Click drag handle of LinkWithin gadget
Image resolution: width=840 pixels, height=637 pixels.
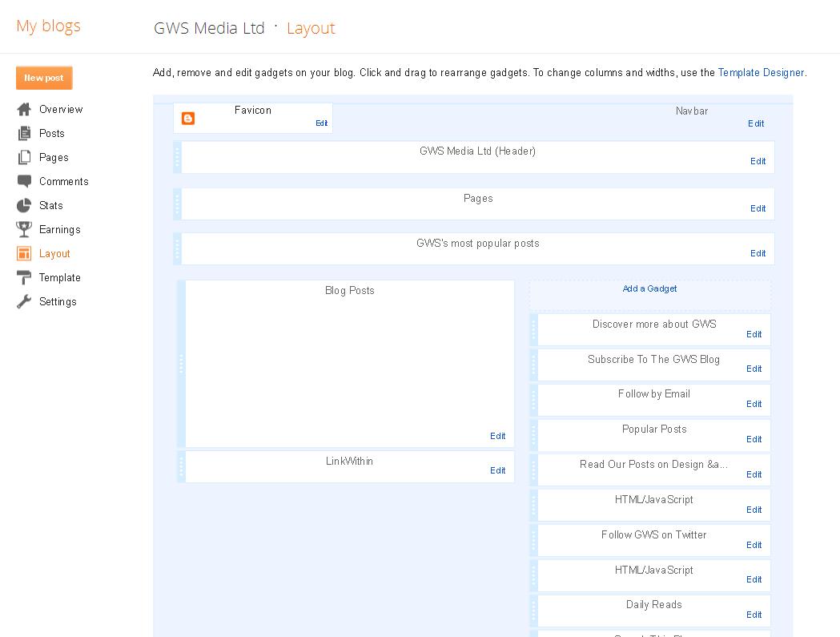tap(181, 467)
